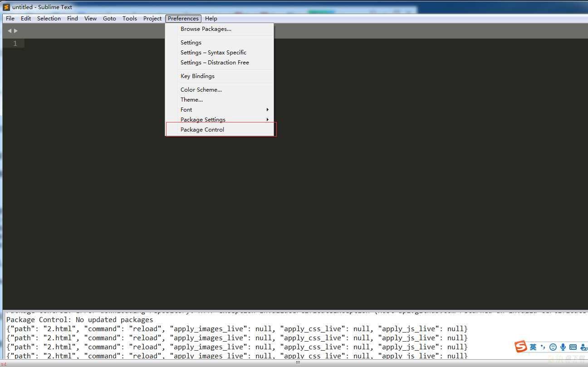The height and width of the screenshot is (367, 588).
Task: Open the File menu
Action: [10, 19]
